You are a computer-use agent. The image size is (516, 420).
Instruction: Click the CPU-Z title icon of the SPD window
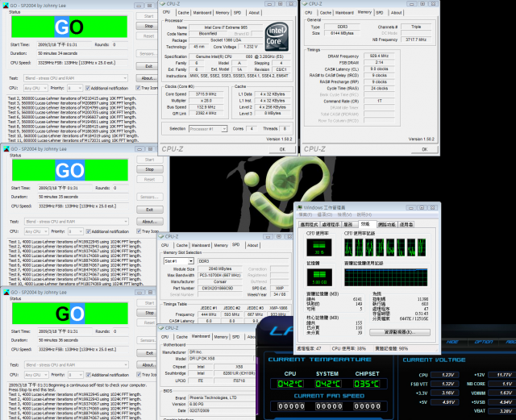click(x=161, y=236)
